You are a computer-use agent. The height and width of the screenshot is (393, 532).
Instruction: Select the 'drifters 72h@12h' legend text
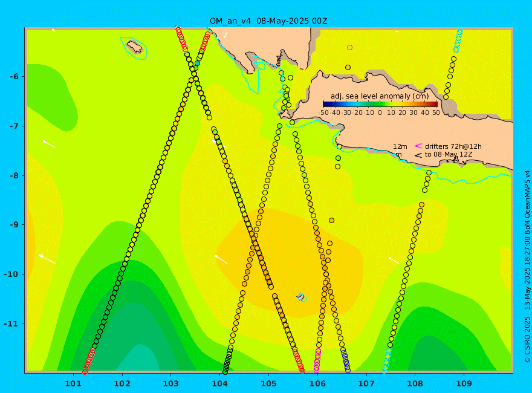[453, 146]
